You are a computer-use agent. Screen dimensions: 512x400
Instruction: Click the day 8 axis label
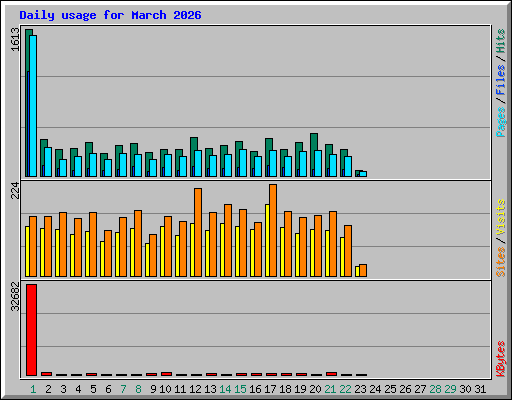(138, 389)
